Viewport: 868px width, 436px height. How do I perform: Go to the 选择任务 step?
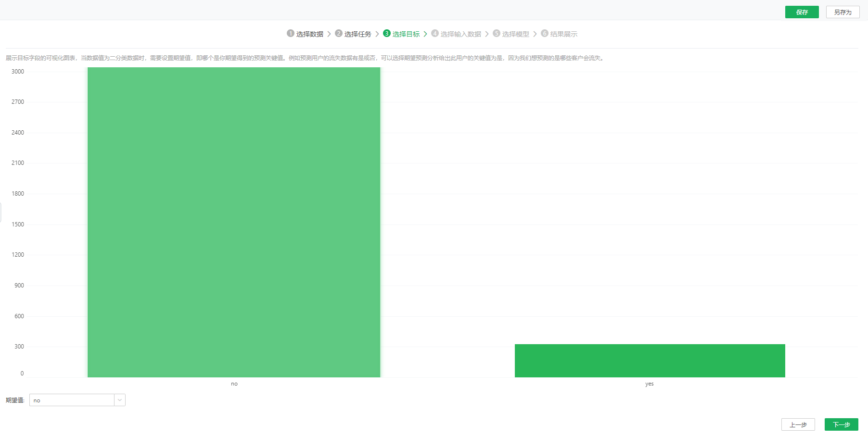click(358, 34)
